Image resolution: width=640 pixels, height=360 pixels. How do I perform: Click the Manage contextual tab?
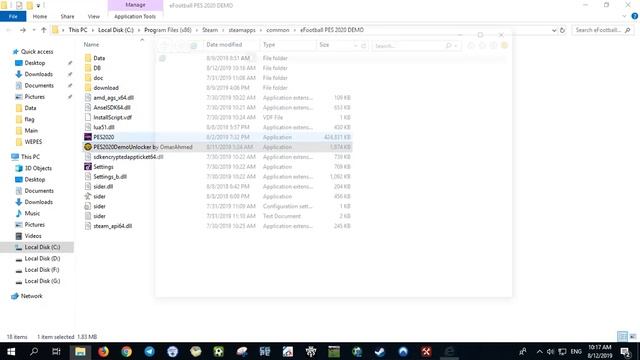[135, 5]
